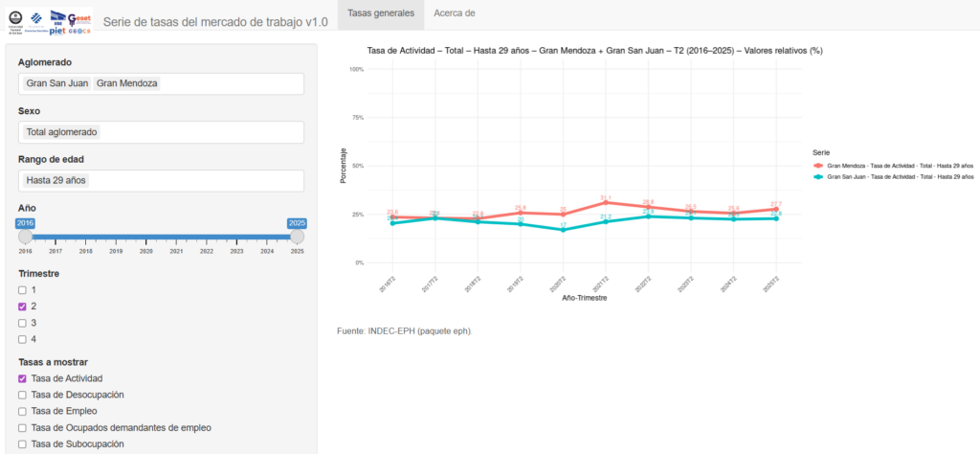980x454 pixels.
Task: Click the piet logo in header
Action: point(56,30)
